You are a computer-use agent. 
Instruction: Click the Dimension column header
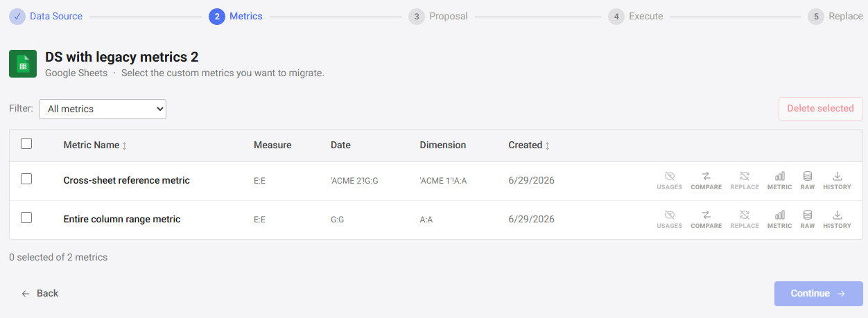point(443,145)
